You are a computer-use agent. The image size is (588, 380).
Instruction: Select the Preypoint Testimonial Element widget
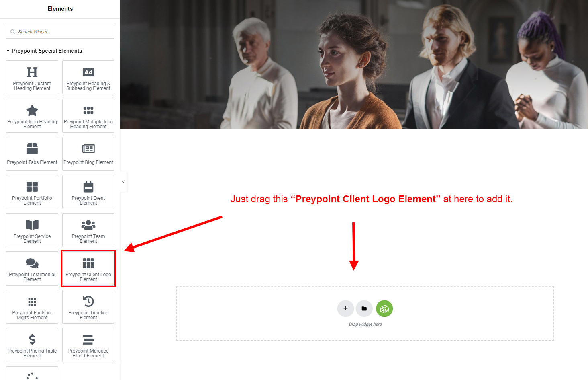[x=32, y=268]
